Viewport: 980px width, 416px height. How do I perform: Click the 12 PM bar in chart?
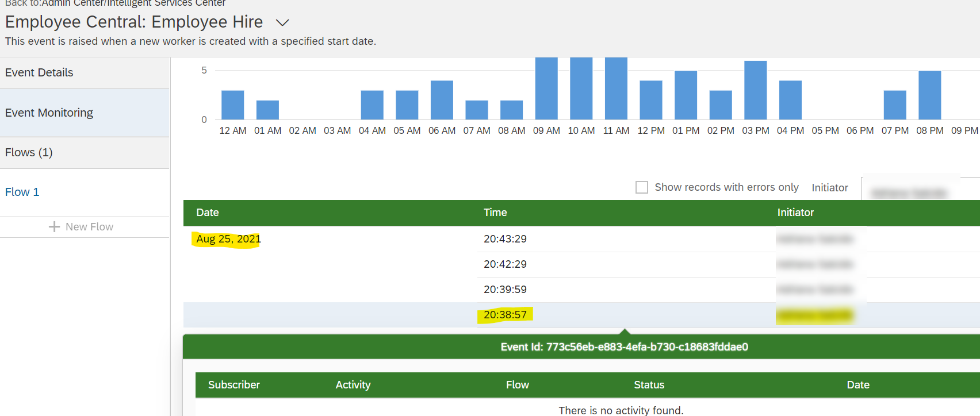651,100
